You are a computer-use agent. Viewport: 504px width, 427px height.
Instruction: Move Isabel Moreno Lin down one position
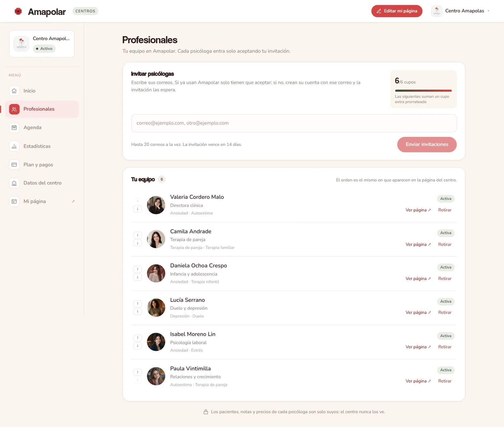[x=138, y=346]
